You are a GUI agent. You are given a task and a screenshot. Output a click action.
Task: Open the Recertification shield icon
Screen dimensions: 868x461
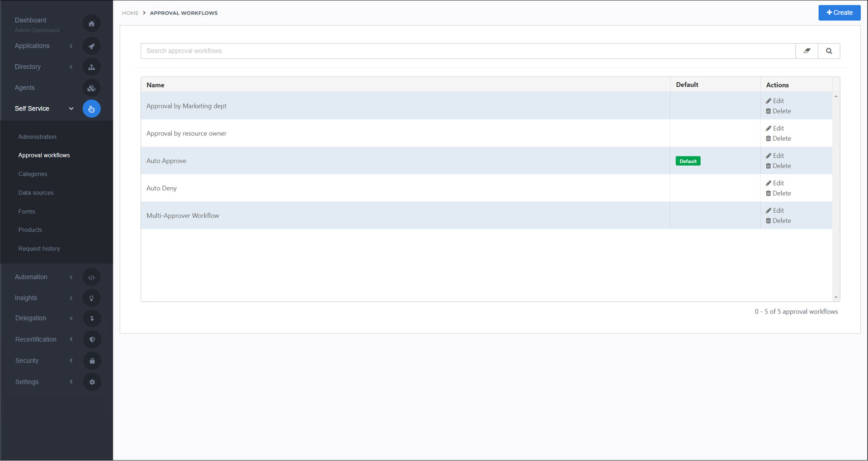(x=92, y=339)
